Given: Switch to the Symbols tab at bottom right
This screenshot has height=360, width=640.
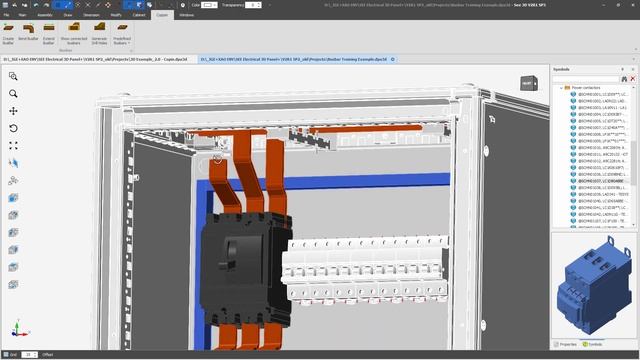Looking at the screenshot, I should (592, 344).
